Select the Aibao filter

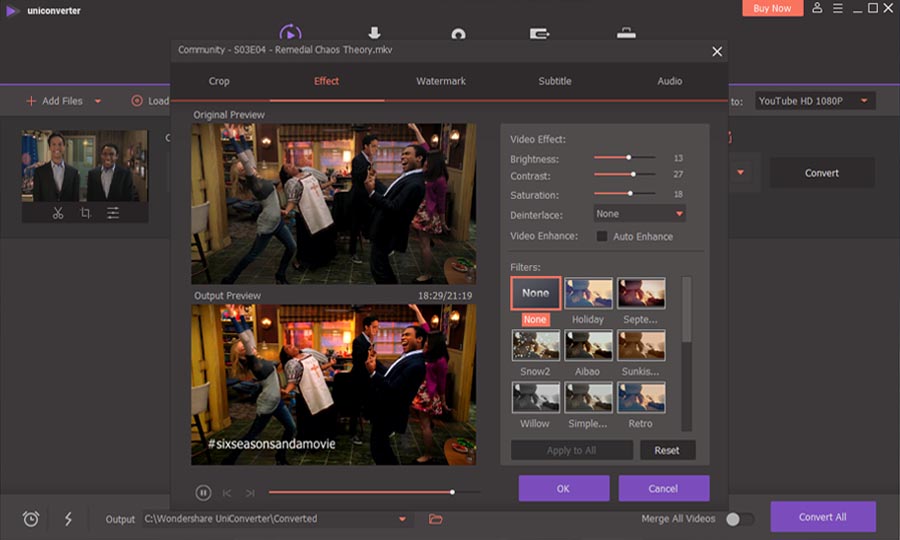[x=588, y=345]
